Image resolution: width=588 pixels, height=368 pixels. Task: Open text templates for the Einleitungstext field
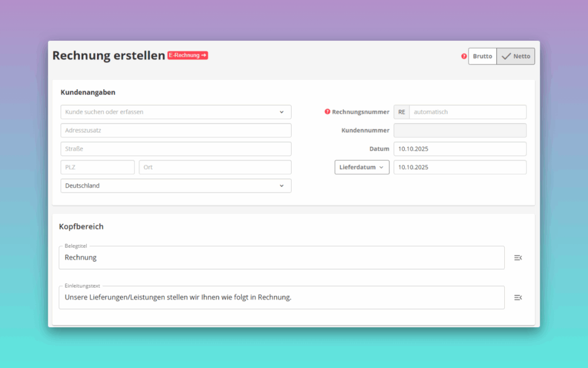[518, 297]
